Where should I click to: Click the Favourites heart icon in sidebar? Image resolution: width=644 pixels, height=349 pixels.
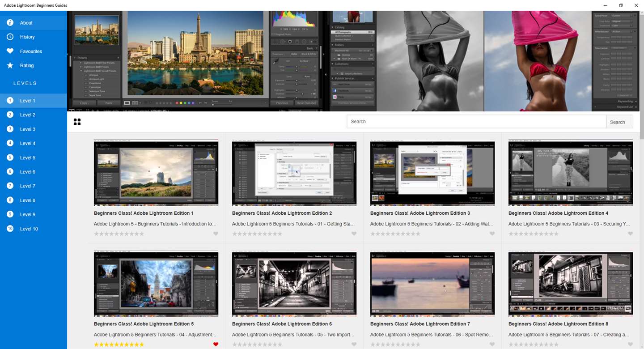click(x=10, y=51)
